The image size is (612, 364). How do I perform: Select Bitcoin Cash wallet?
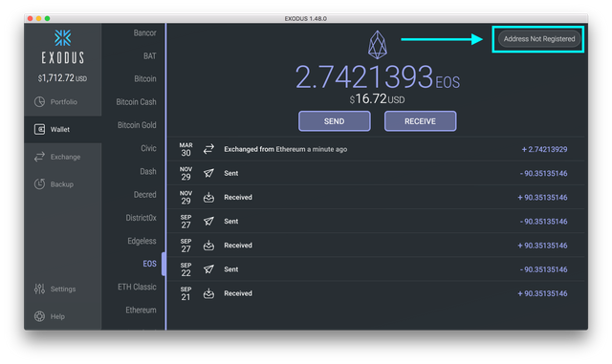point(136,102)
